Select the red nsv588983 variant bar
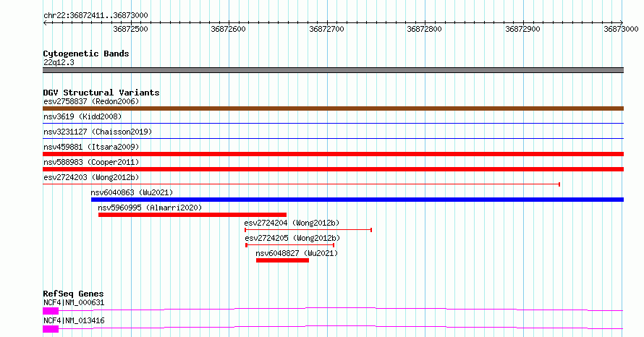The image size is (644, 337). point(333,169)
